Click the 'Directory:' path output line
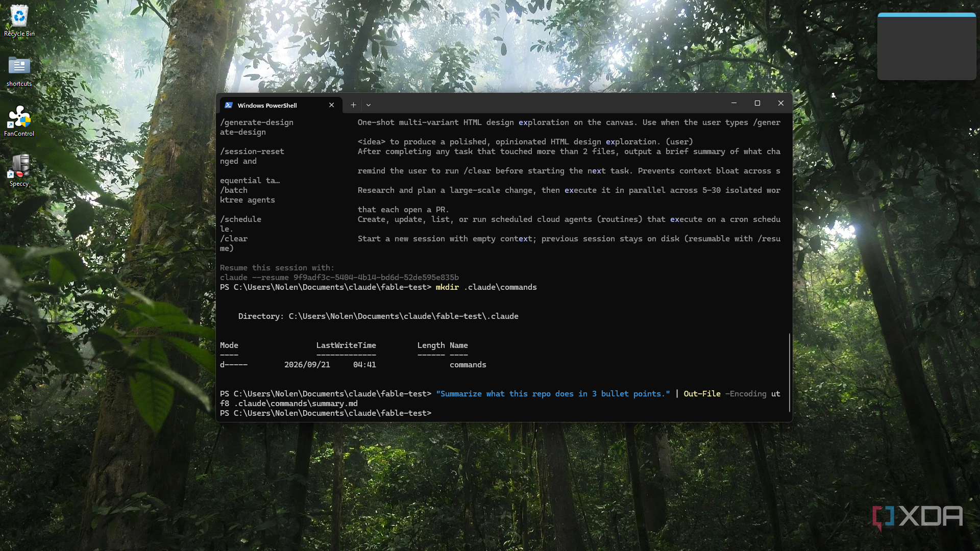Viewport: 980px width, 551px height. pyautogui.click(x=378, y=316)
